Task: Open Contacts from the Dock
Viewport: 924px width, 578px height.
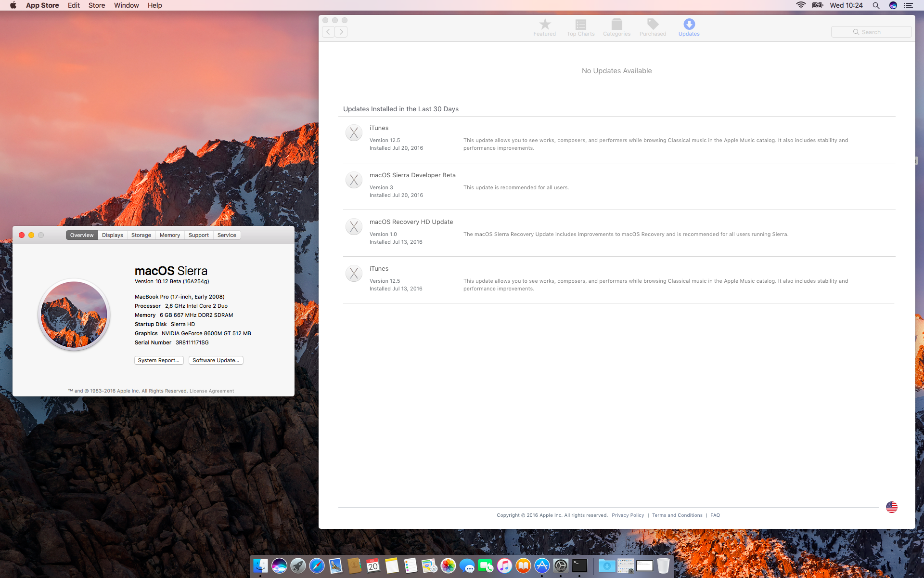Action: (354, 565)
